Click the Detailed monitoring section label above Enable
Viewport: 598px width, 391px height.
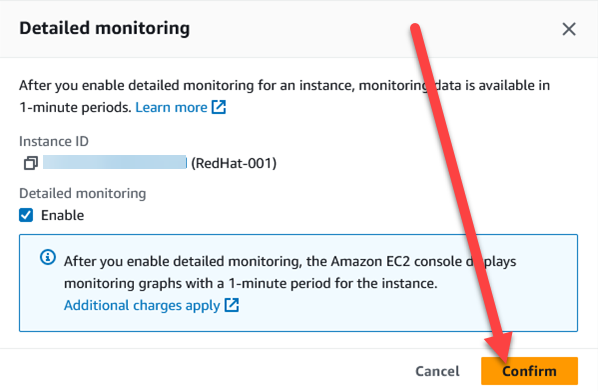(82, 193)
